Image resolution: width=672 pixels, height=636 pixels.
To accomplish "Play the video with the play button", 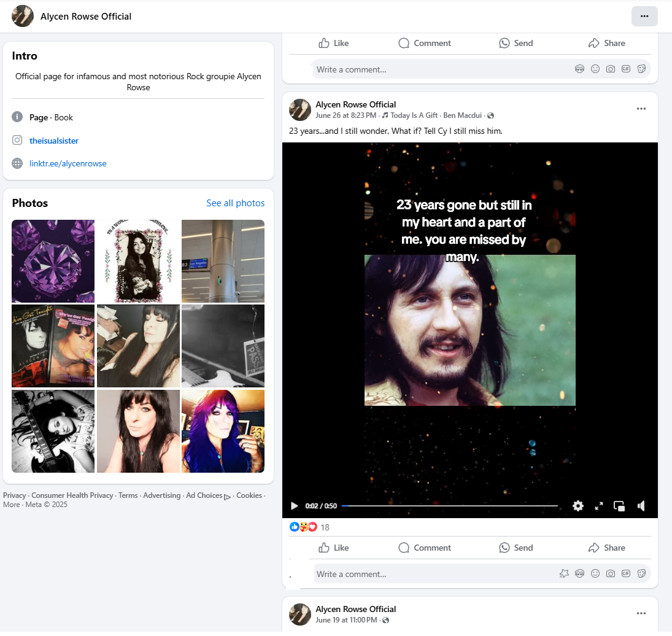I will [x=294, y=506].
